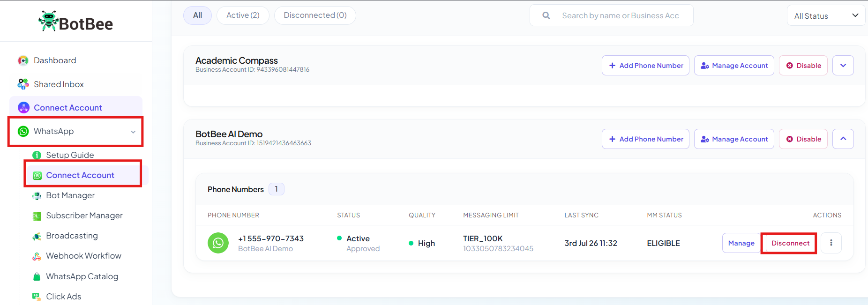Image resolution: width=868 pixels, height=305 pixels.
Task: Expand the Academic Compass account section
Action: point(843,66)
